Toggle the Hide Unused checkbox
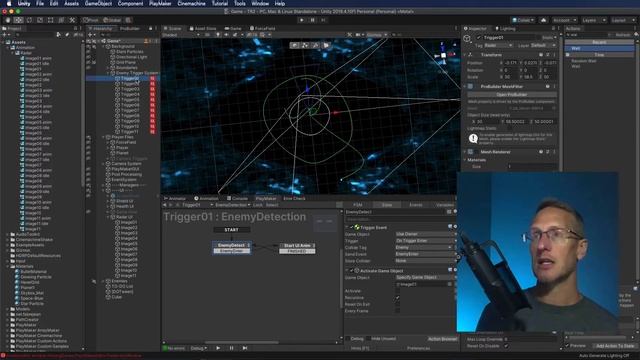640x360 pixels. tap(369, 339)
